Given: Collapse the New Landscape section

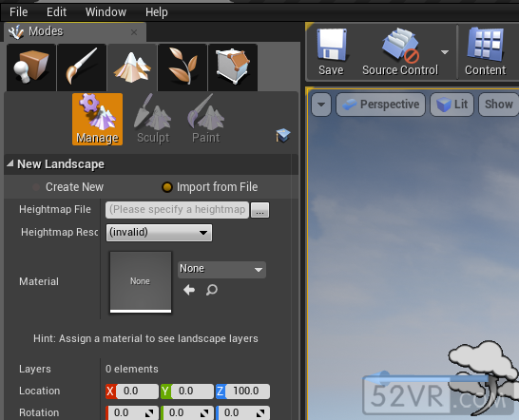Looking at the screenshot, I should coord(10,163).
